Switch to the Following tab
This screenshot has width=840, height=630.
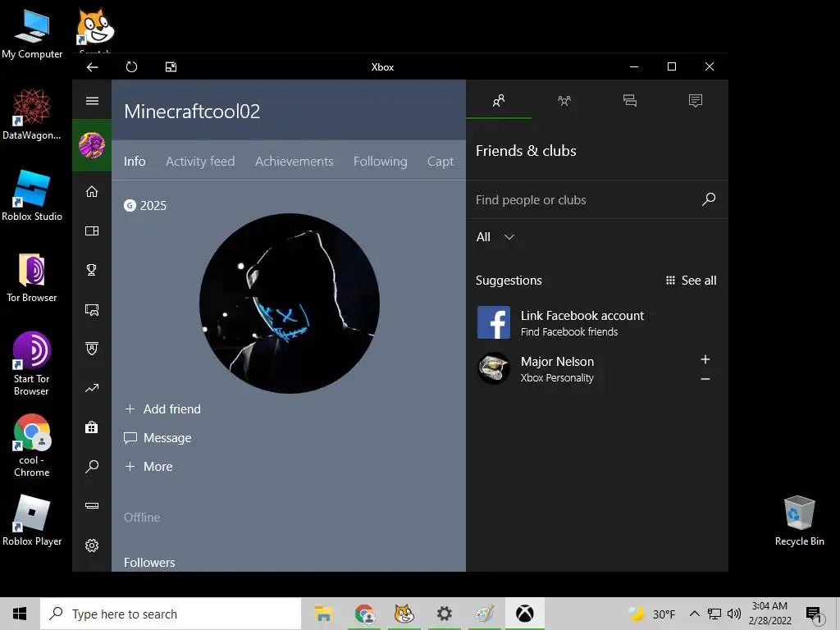point(381,162)
